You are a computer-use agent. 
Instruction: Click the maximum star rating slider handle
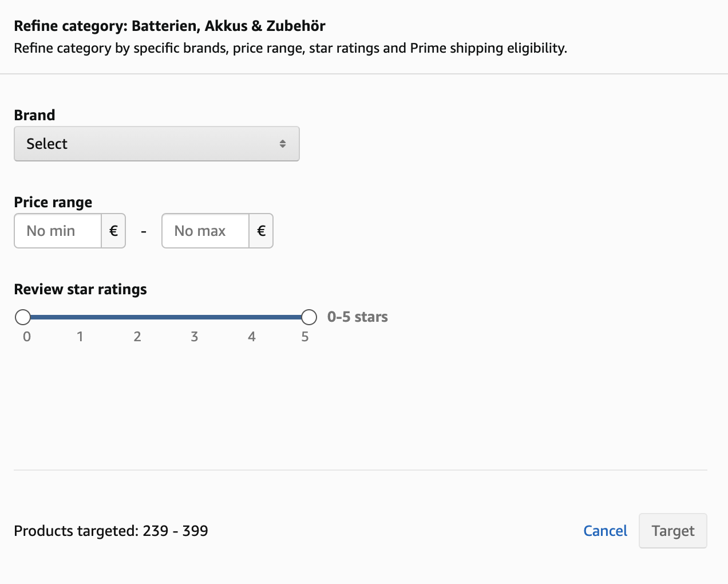click(x=309, y=317)
